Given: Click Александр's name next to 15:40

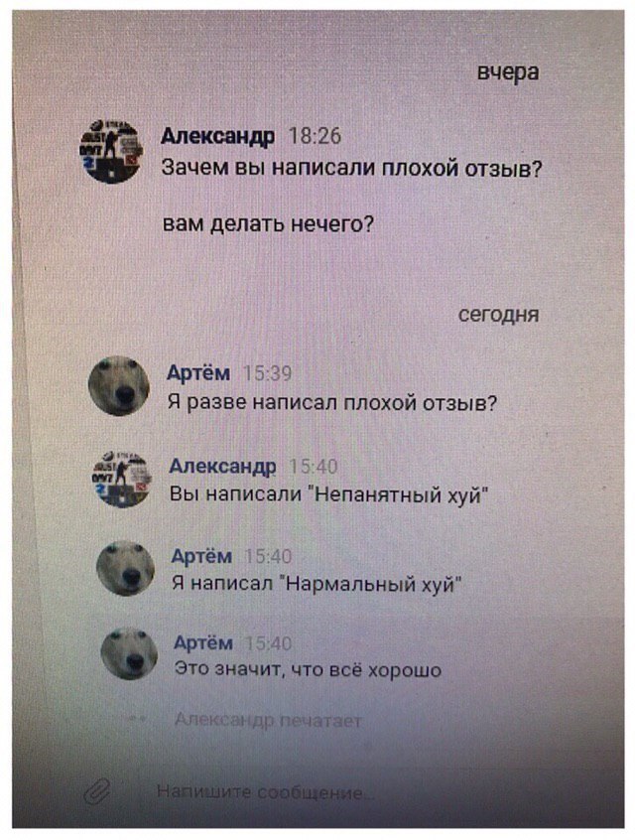Looking at the screenshot, I should tap(222, 466).
